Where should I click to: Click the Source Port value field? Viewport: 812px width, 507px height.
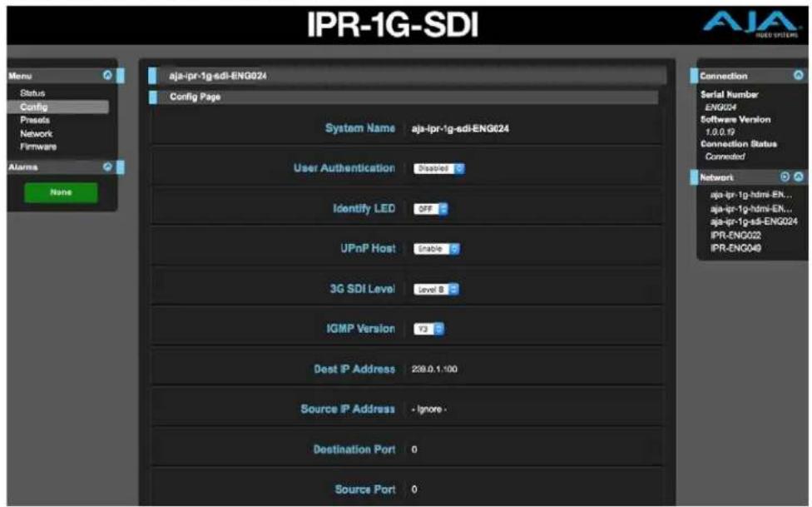[414, 490]
